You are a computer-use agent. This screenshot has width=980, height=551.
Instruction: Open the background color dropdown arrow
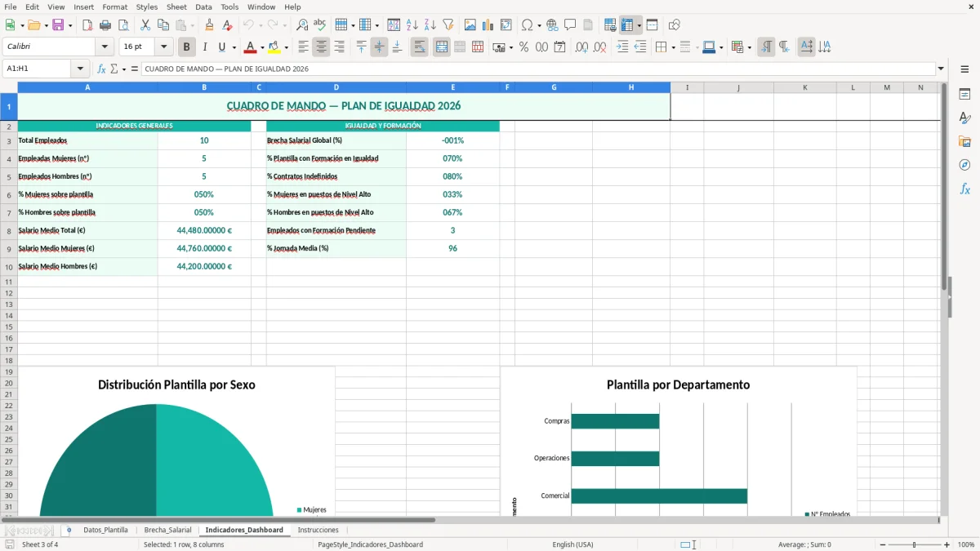[x=286, y=47]
